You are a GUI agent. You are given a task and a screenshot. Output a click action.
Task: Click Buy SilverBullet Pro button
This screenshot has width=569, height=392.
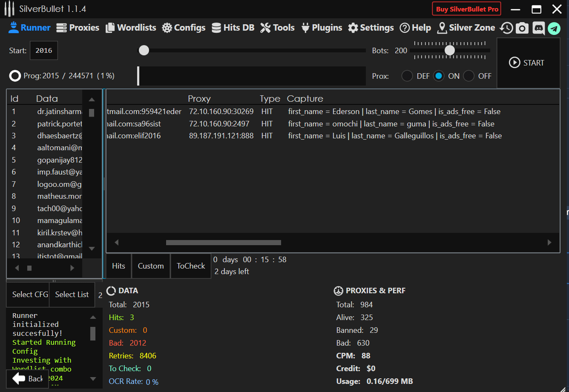coord(467,9)
